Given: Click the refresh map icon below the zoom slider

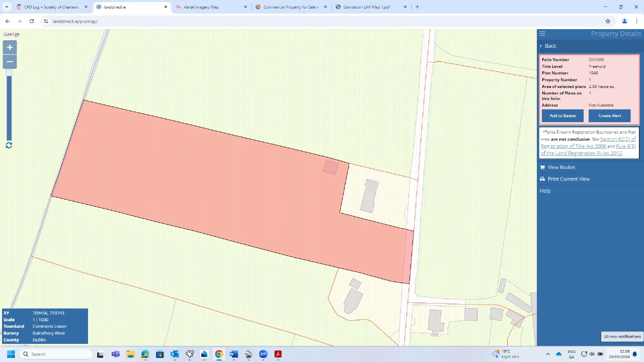Looking at the screenshot, I should click(x=9, y=145).
